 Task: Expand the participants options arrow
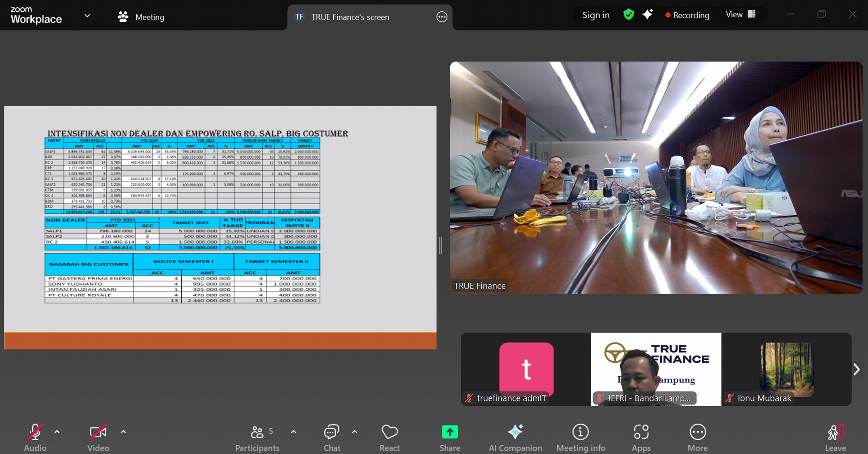293,432
